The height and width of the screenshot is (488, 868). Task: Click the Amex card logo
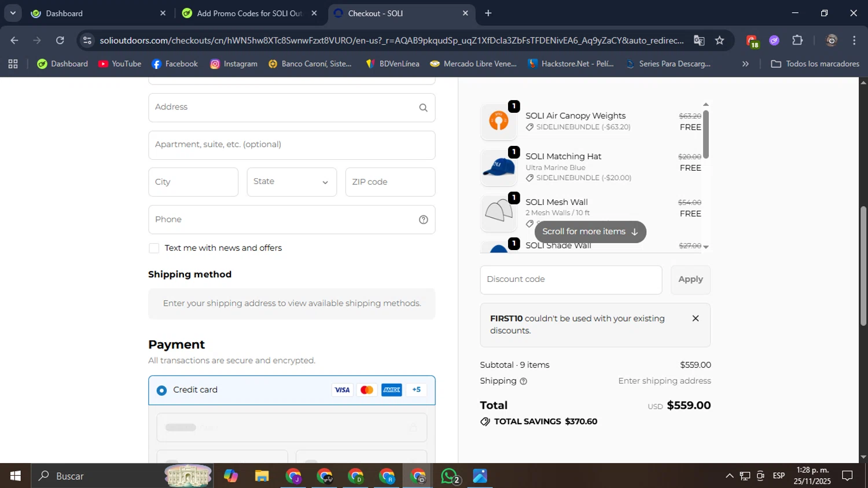point(392,390)
